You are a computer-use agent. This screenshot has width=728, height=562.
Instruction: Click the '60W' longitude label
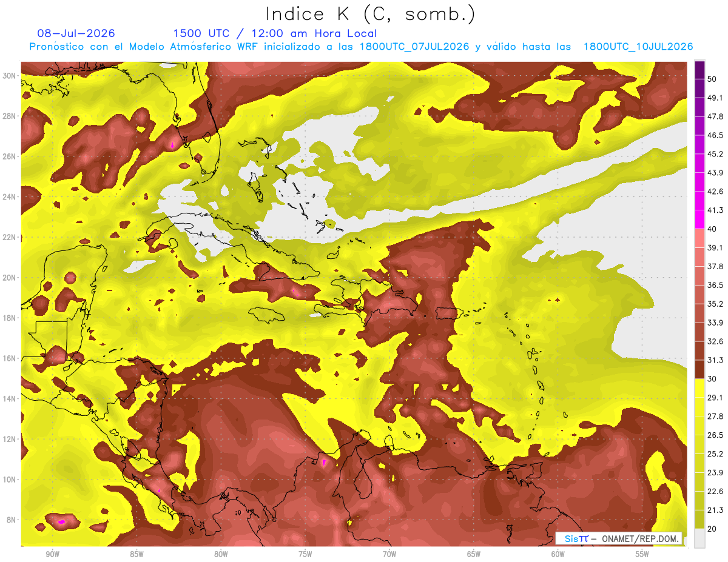[x=558, y=554]
